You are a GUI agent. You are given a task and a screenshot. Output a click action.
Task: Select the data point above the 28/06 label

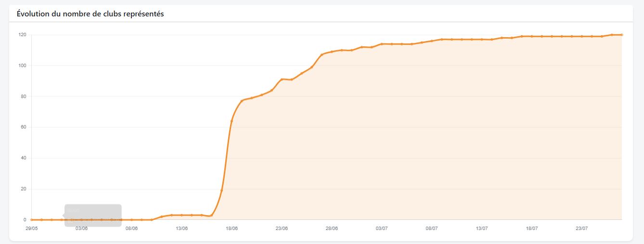332,52
